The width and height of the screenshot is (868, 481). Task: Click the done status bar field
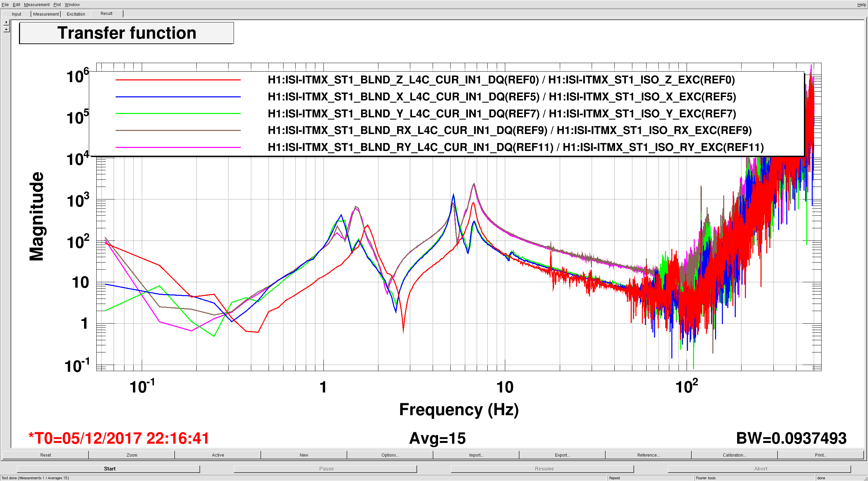841,478
